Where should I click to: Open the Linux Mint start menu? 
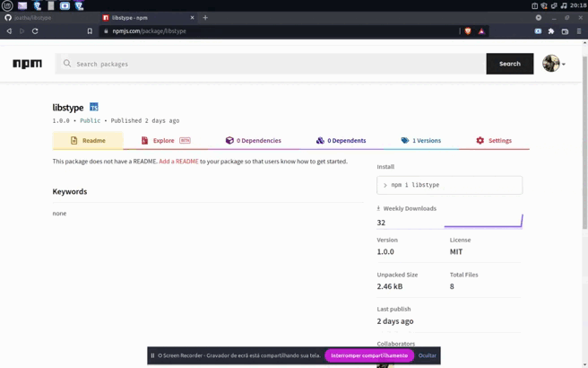[7, 5]
